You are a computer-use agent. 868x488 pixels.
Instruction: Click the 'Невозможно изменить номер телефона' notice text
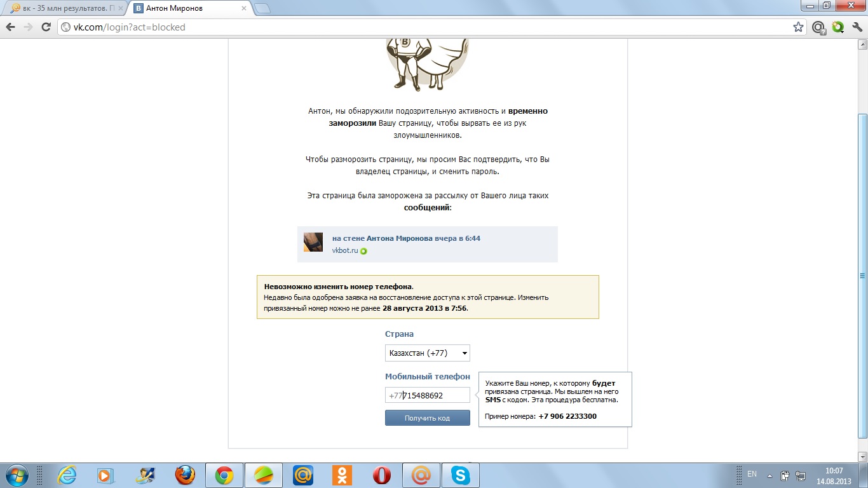338,287
